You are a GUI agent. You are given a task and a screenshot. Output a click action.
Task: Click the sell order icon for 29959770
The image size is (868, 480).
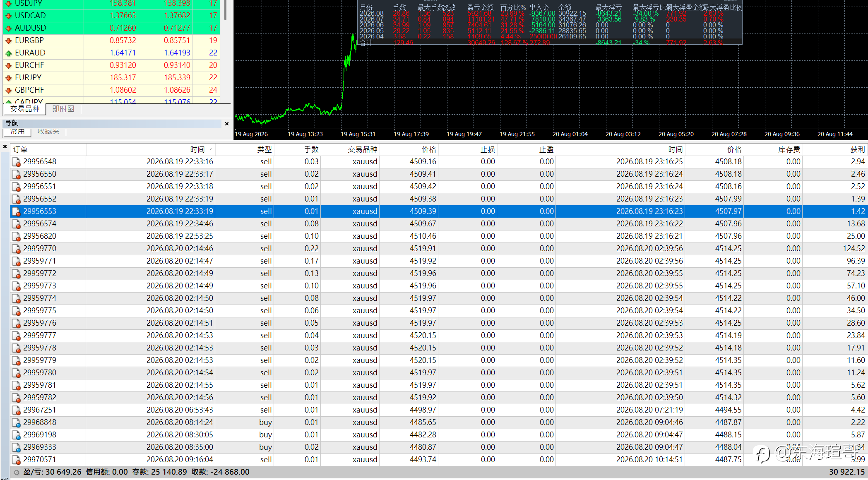(16, 249)
